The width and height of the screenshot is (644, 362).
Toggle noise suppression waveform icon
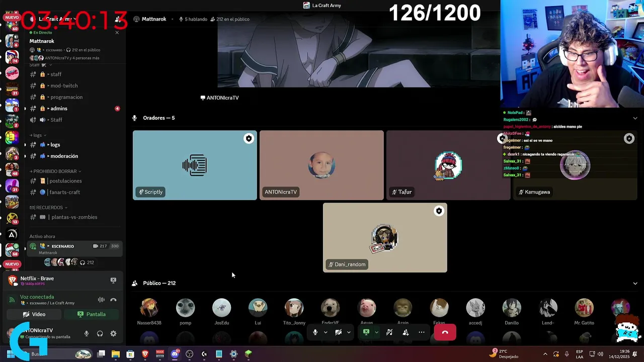click(101, 300)
